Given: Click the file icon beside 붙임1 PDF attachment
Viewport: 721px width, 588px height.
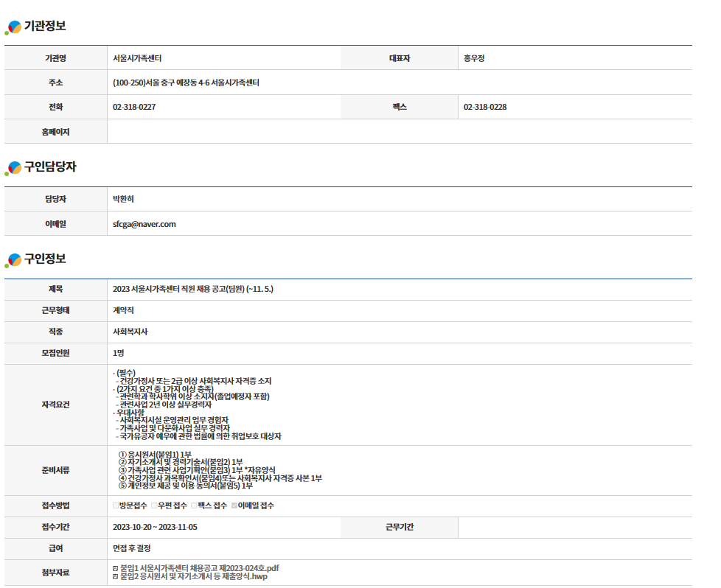Looking at the screenshot, I should (x=115, y=568).
